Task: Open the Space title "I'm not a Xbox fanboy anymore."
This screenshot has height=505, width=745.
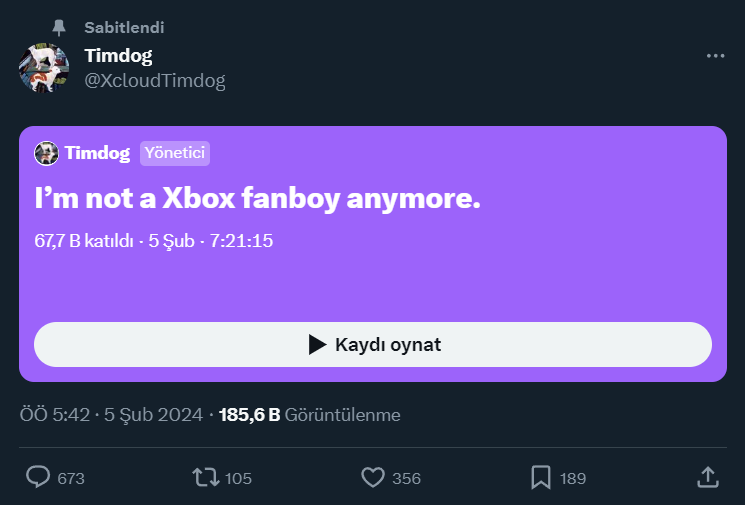Action: (x=258, y=198)
